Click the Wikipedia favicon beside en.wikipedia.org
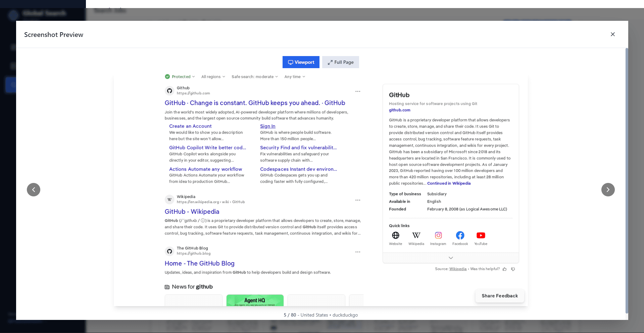Viewport: 644px width, 333px height. tap(169, 199)
